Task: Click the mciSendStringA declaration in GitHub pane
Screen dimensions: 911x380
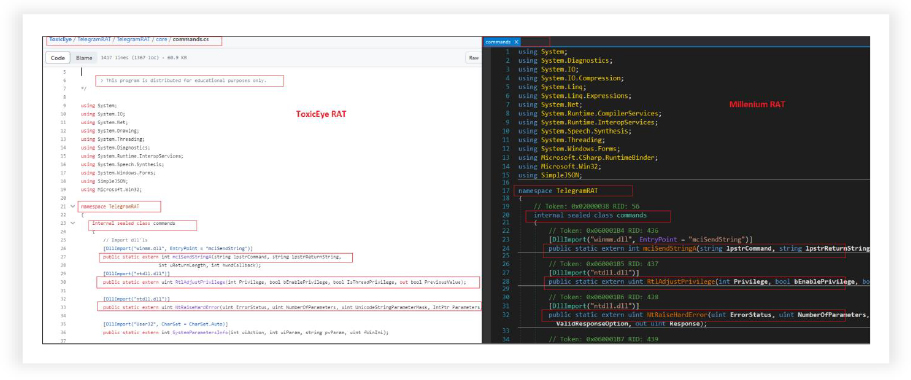Action: (221, 257)
